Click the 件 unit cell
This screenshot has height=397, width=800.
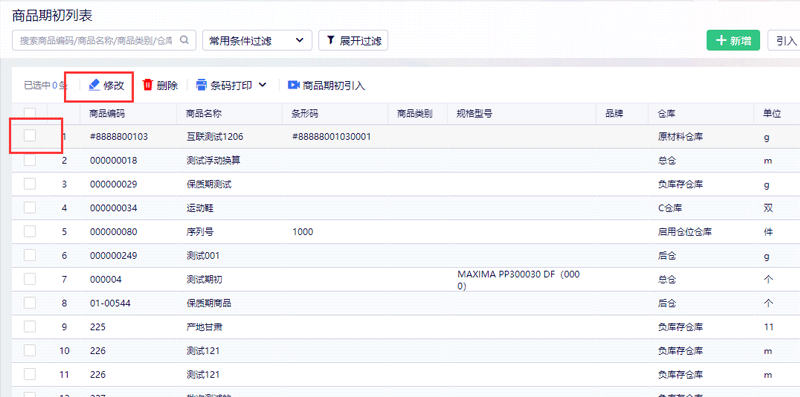point(768,232)
